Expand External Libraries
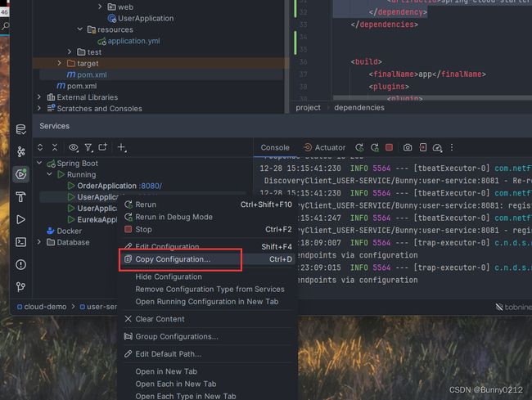The width and height of the screenshot is (532, 400). point(39,97)
